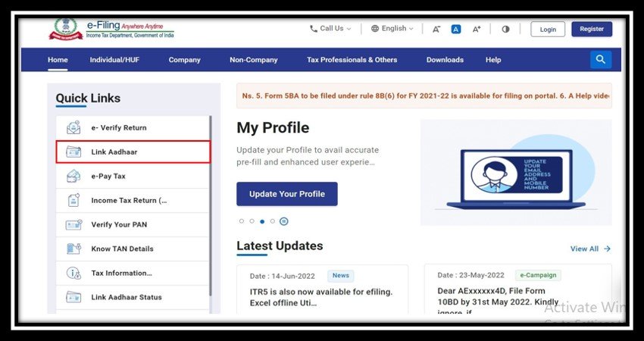
Task: Select the fourth carousel slide dot
Action: [272, 221]
